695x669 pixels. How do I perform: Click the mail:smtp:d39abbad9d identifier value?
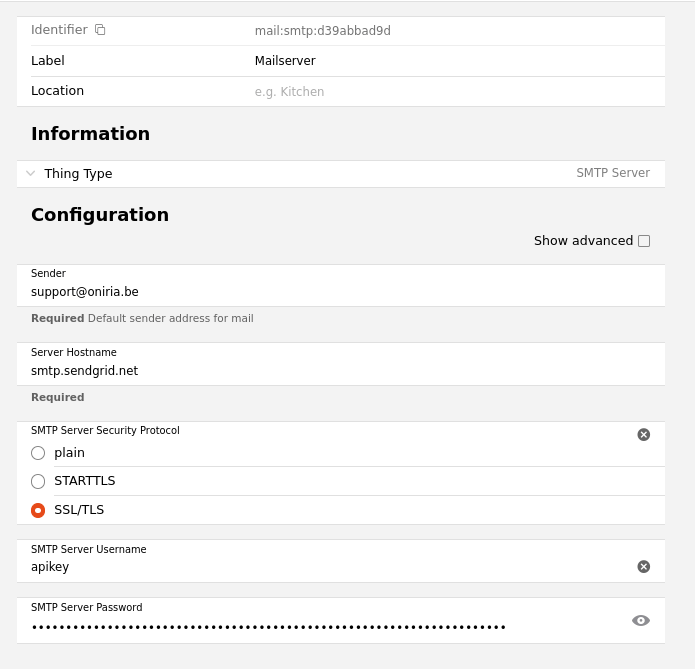point(323,31)
